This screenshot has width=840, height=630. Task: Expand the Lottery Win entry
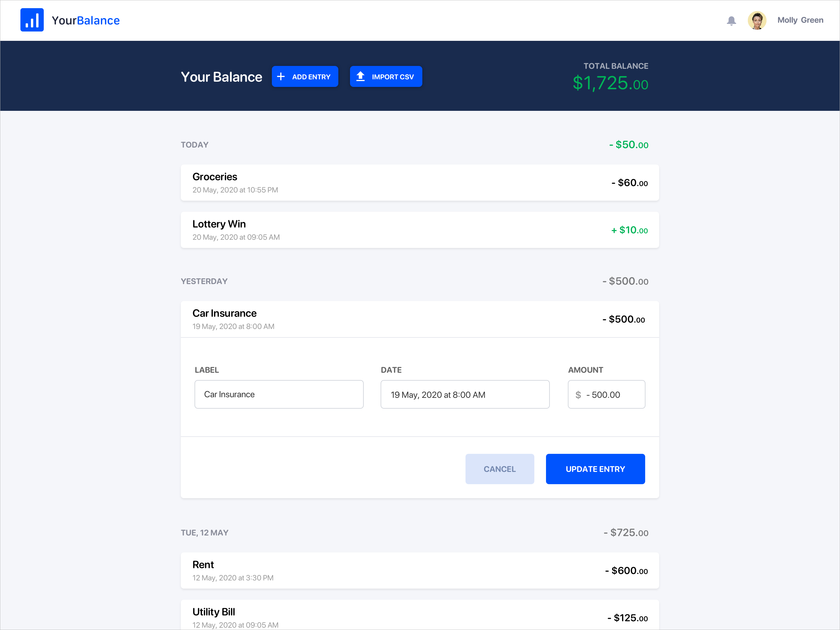coord(420,230)
